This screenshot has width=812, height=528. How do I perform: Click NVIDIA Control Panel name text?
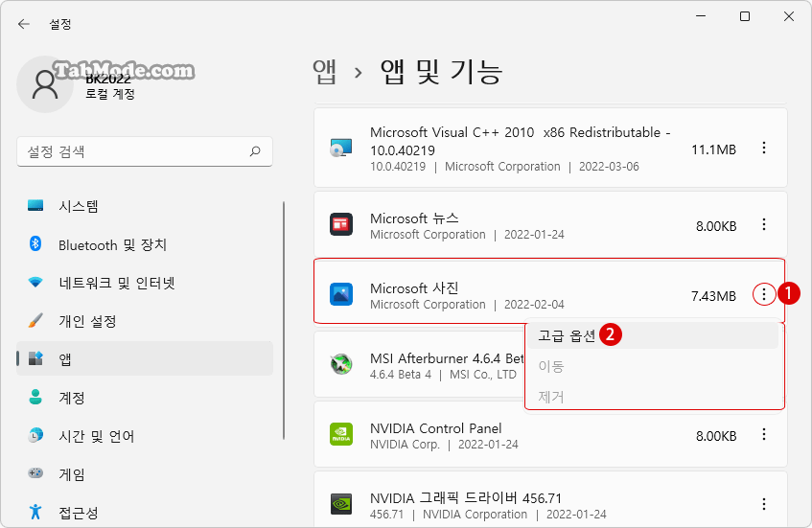click(x=435, y=428)
